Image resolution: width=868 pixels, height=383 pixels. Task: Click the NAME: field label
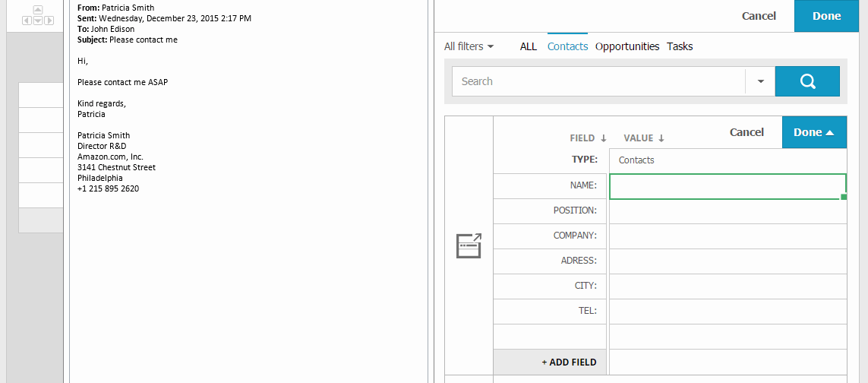click(x=583, y=185)
